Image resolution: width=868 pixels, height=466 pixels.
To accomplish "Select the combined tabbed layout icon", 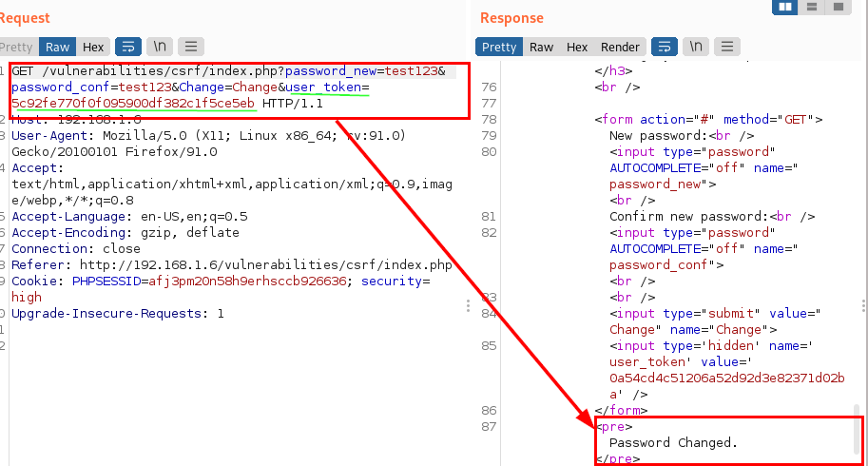I will coord(838,7).
